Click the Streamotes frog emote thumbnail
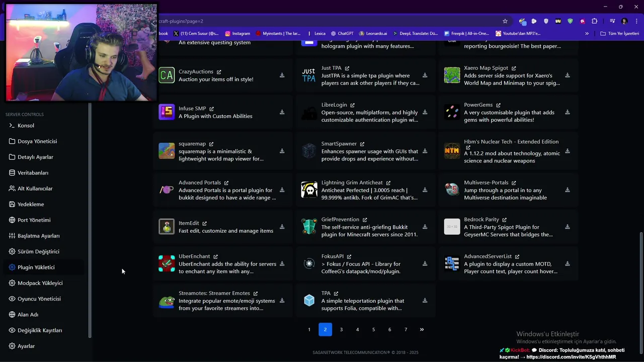Image resolution: width=644 pixels, height=362 pixels. (167, 301)
